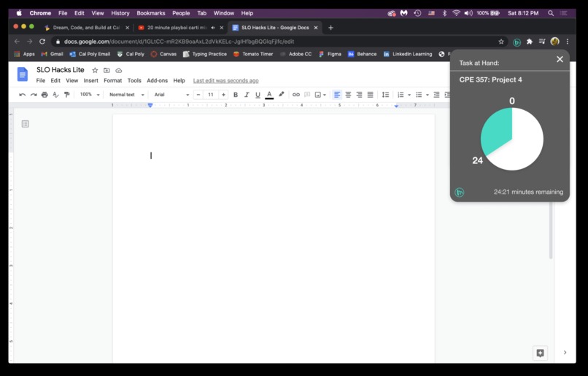Open Chrome three-dot menu
Screen dimensions: 588x376
568,42
